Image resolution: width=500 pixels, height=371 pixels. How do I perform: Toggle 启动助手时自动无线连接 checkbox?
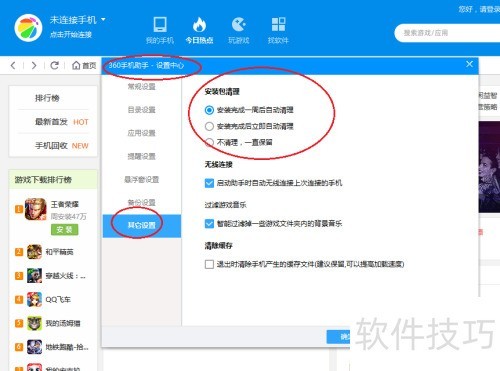(209, 183)
